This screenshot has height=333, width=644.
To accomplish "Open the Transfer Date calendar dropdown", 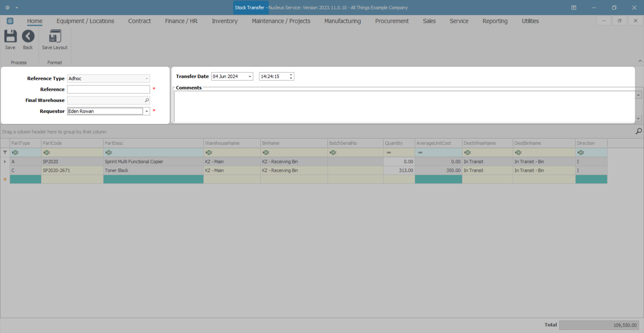I will pyautogui.click(x=250, y=77).
